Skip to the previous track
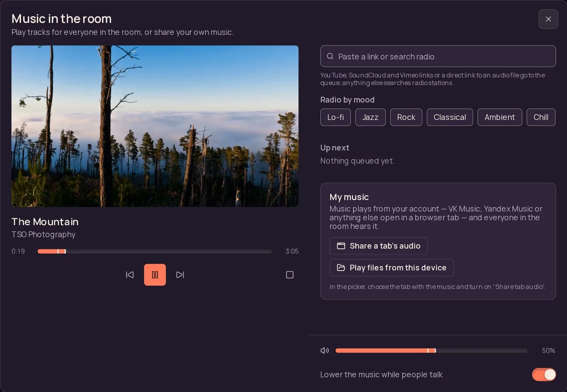This screenshot has width=567, height=392. [130, 275]
